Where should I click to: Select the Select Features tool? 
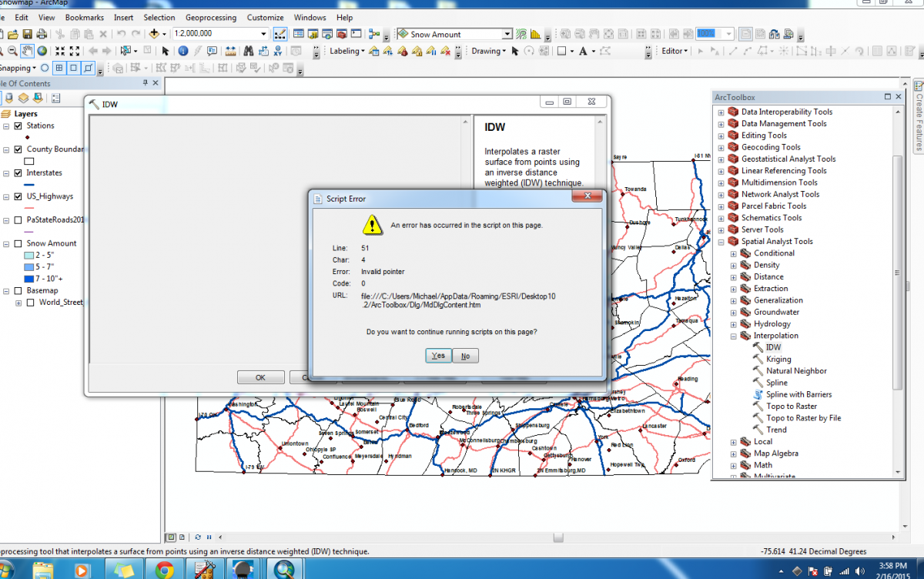125,51
